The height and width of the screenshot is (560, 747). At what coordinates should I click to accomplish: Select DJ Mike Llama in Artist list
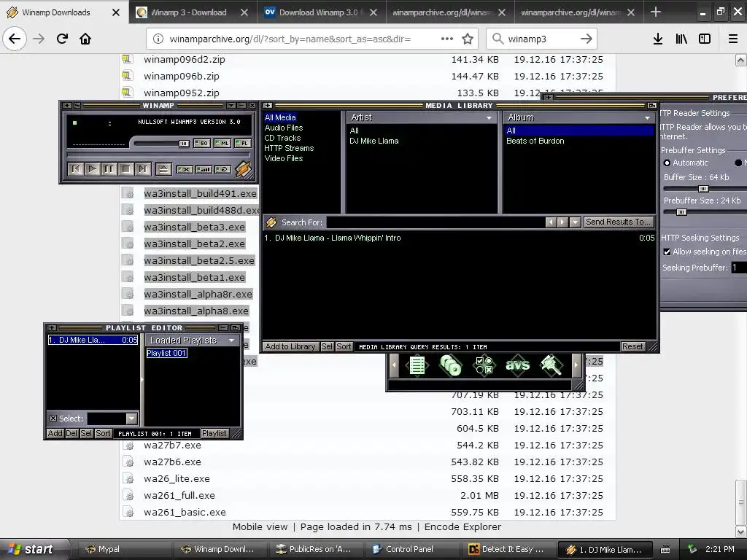point(374,141)
